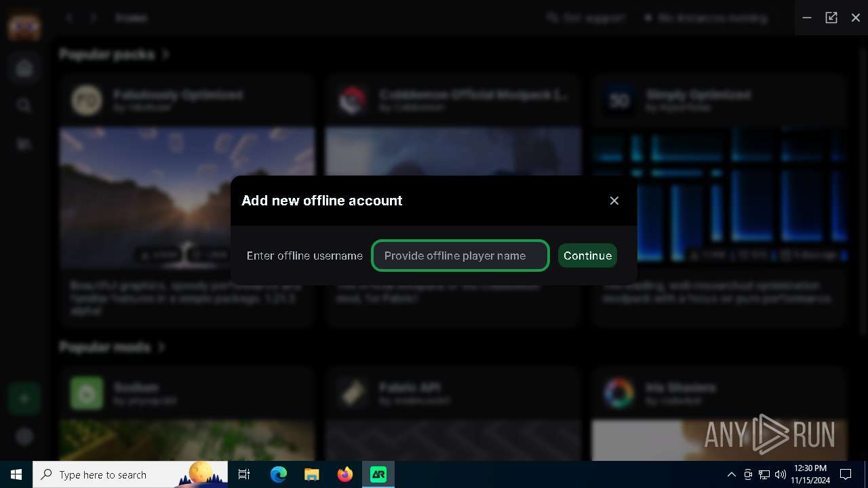Show hidden system tray icons
The height and width of the screenshot is (488, 868).
pos(731,474)
